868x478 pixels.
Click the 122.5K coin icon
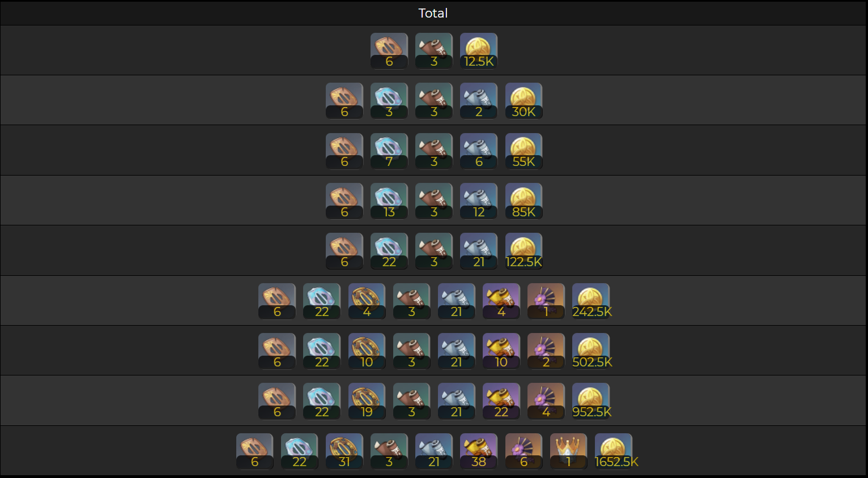pyautogui.click(x=524, y=251)
